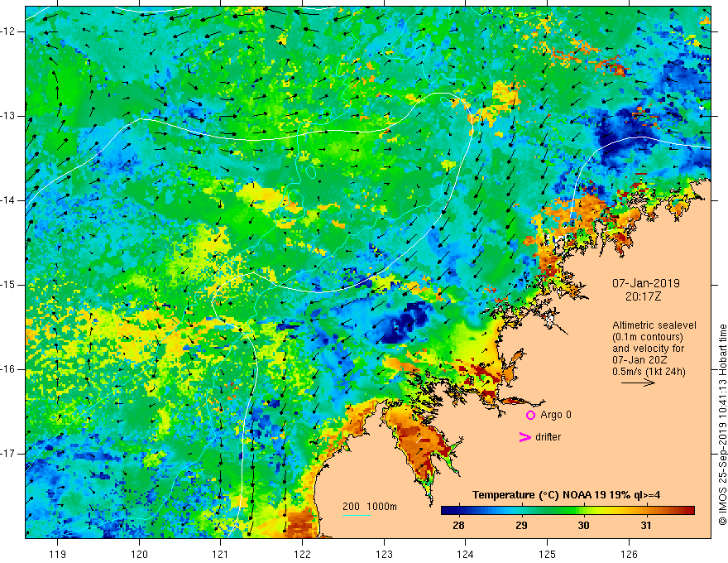This screenshot has height=563, width=728.
Task: Click the 'Argo 0' legend label
Action: (x=556, y=415)
